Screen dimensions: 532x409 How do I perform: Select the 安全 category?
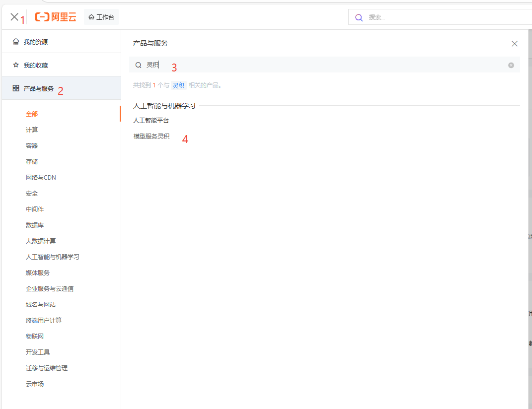tap(32, 193)
